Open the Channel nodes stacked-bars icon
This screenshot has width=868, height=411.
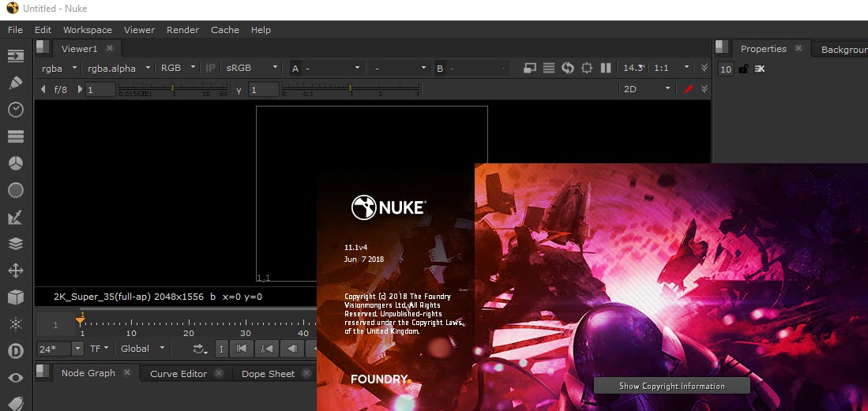(x=16, y=136)
